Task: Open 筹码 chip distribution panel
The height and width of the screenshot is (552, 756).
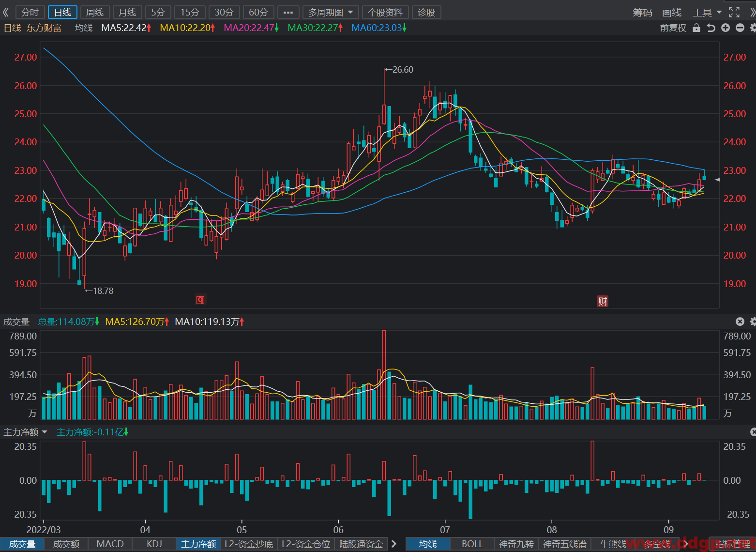Action: pyautogui.click(x=643, y=13)
